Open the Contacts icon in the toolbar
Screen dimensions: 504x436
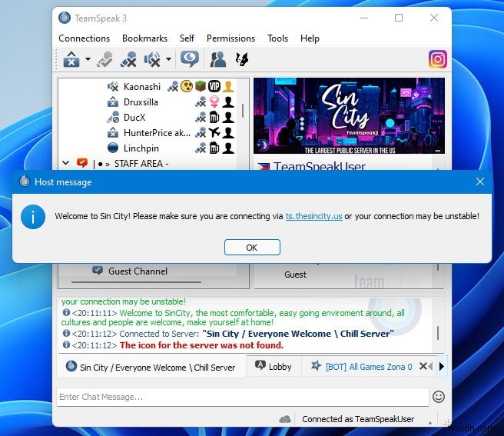point(217,59)
